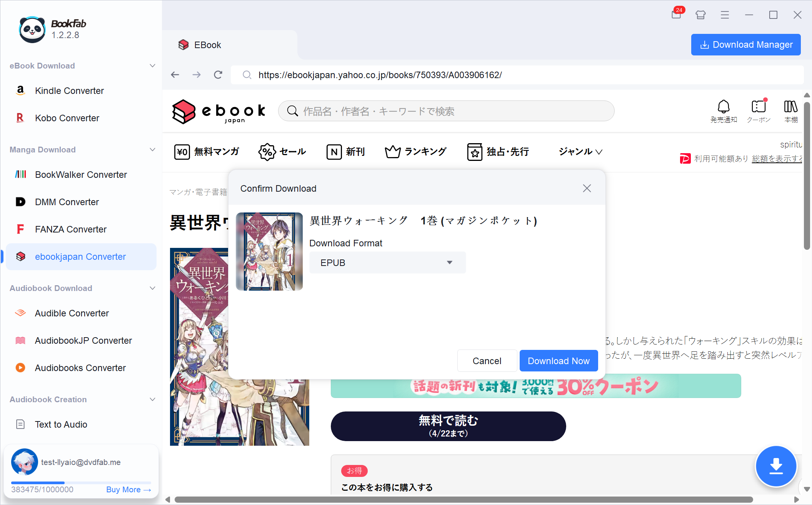
Task: Select the Audiobooks Converter
Action: 80,368
